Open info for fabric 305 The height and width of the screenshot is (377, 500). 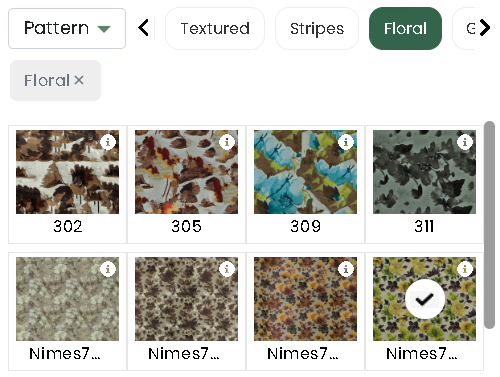pos(227,142)
